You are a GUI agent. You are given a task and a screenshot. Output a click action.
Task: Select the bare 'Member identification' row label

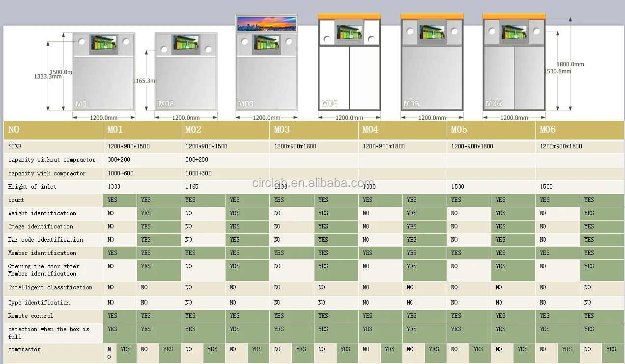click(42, 253)
